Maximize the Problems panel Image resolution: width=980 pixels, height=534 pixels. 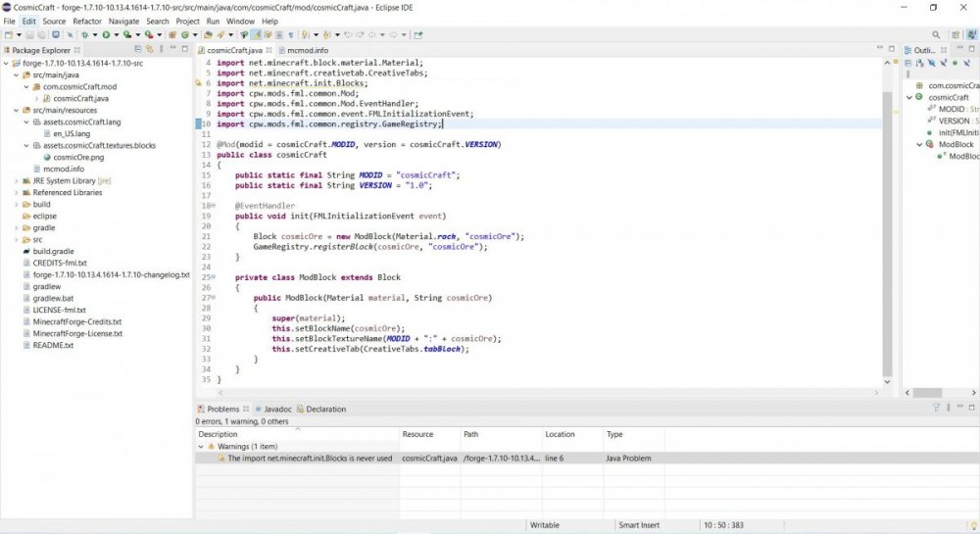[972, 408]
